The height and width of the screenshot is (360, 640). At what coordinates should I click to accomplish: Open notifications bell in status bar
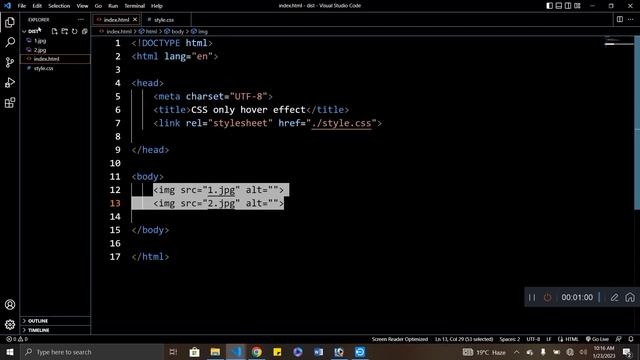tap(631, 339)
